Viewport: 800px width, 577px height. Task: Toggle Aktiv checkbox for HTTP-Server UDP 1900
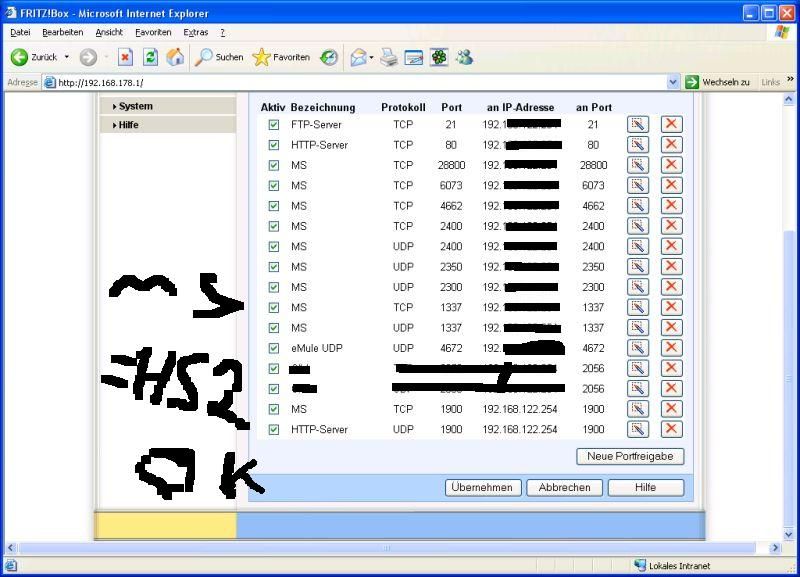(274, 430)
